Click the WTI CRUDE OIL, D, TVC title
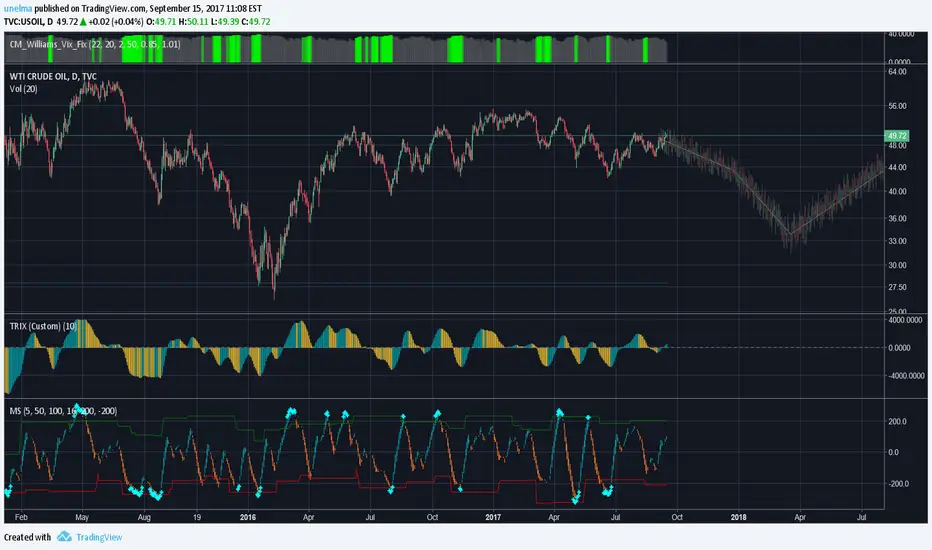The height and width of the screenshot is (550, 932). coord(53,76)
